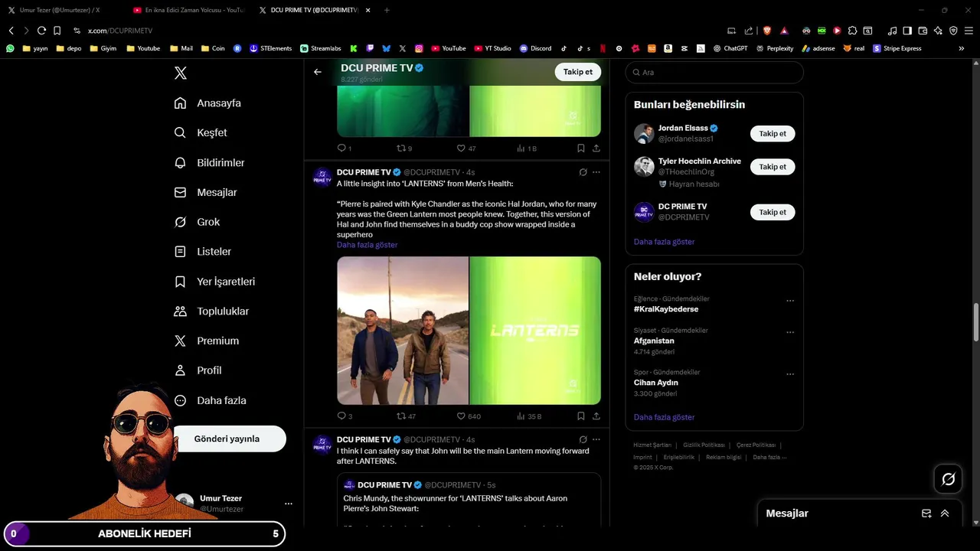
Task: Repost the top post with 9 reposts
Action: (404, 148)
